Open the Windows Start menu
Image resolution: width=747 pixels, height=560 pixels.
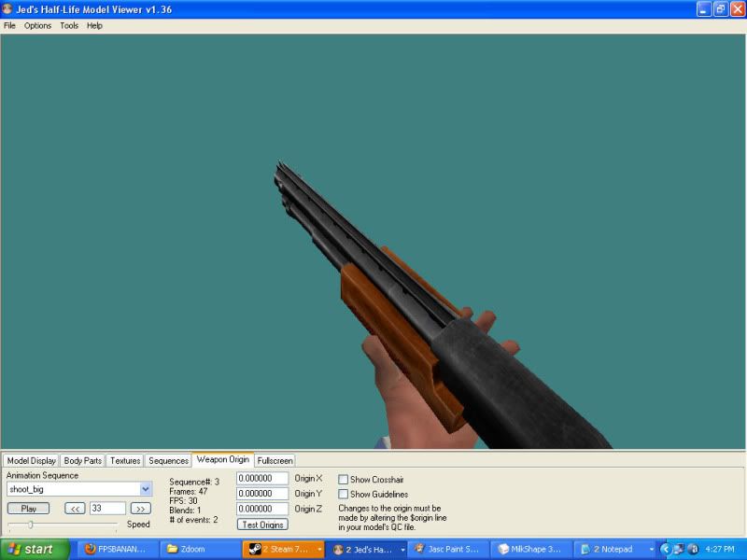pyautogui.click(x=35, y=549)
